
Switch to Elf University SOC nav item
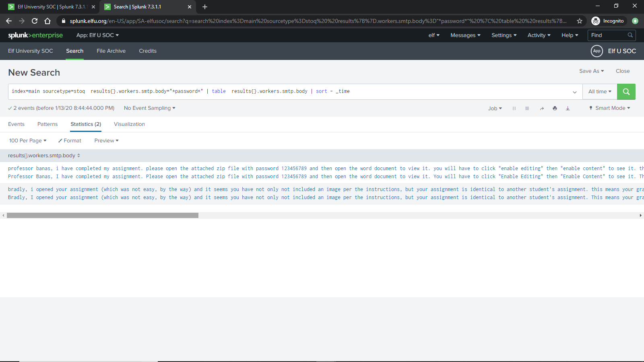(31, 51)
